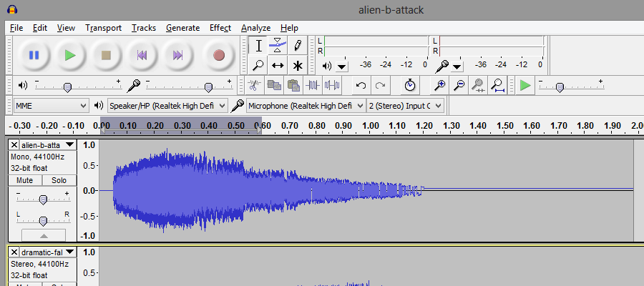The image size is (644, 286).
Task: Open the MME audio host dropdown
Action: pos(51,106)
